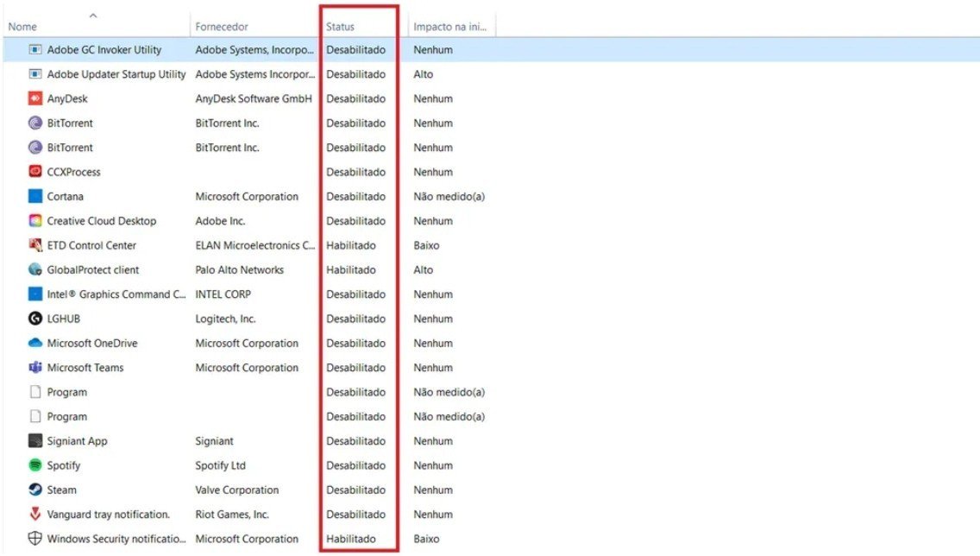Click the green Spotify icon
Screen dimensions: 980x556
(x=35, y=464)
